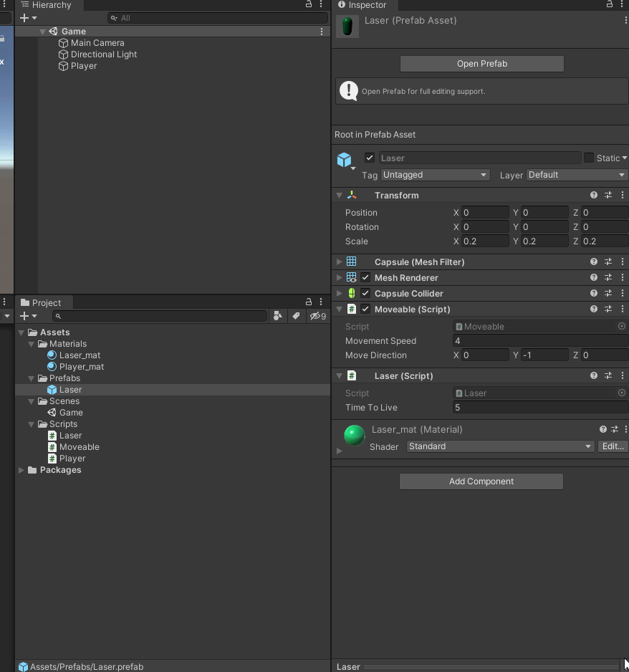
Task: Click Laser script object picker circle
Action: pos(622,393)
